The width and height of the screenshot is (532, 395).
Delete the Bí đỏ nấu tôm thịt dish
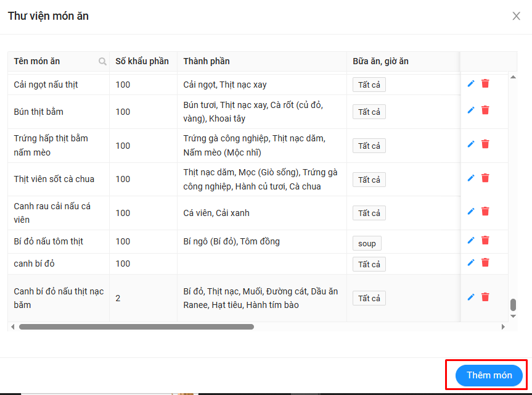click(x=485, y=240)
